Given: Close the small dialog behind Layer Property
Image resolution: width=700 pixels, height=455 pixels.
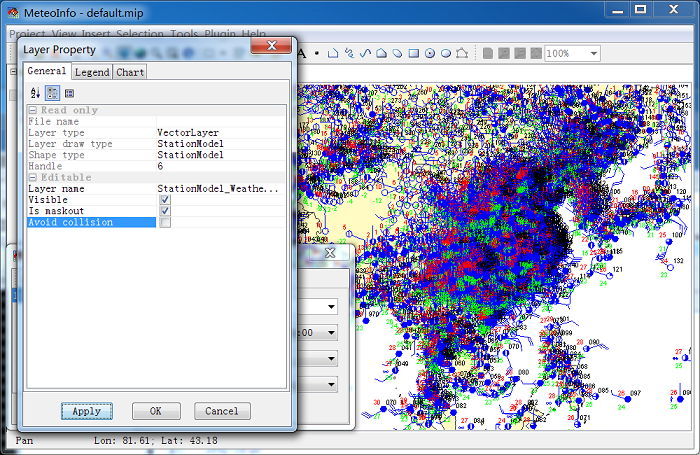Looking at the screenshot, I should [330, 253].
